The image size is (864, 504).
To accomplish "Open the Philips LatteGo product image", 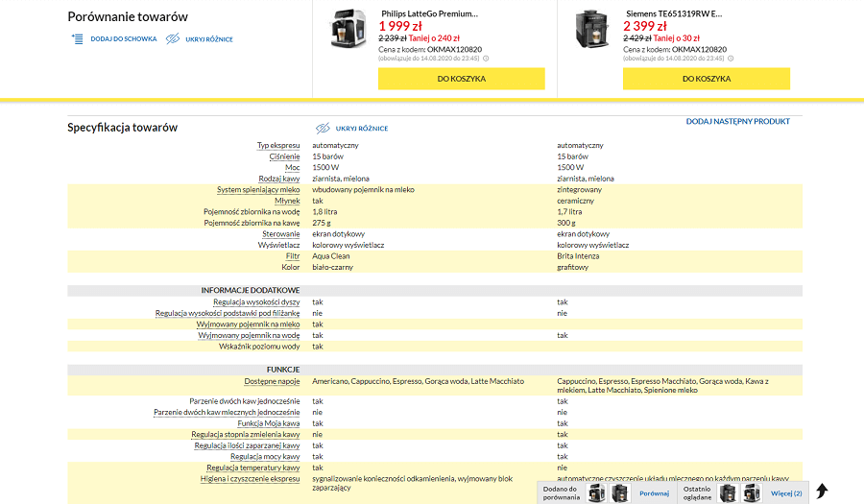I will [x=348, y=29].
